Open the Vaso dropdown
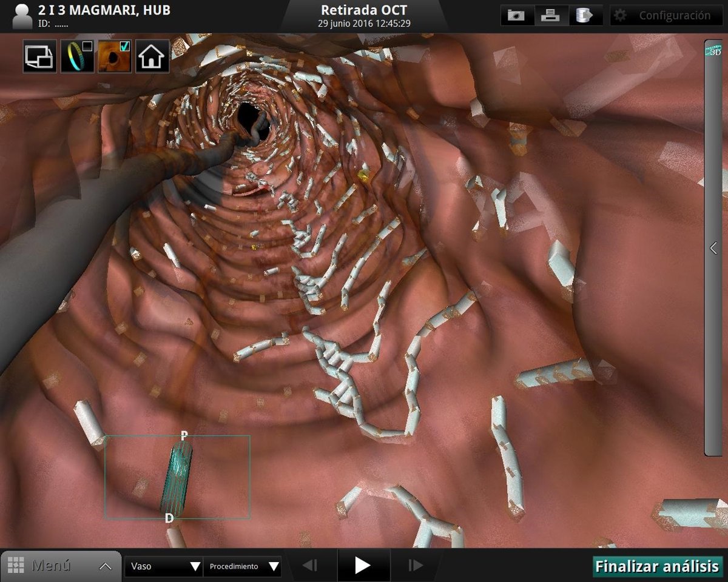This screenshot has height=582, width=728. 164,566
